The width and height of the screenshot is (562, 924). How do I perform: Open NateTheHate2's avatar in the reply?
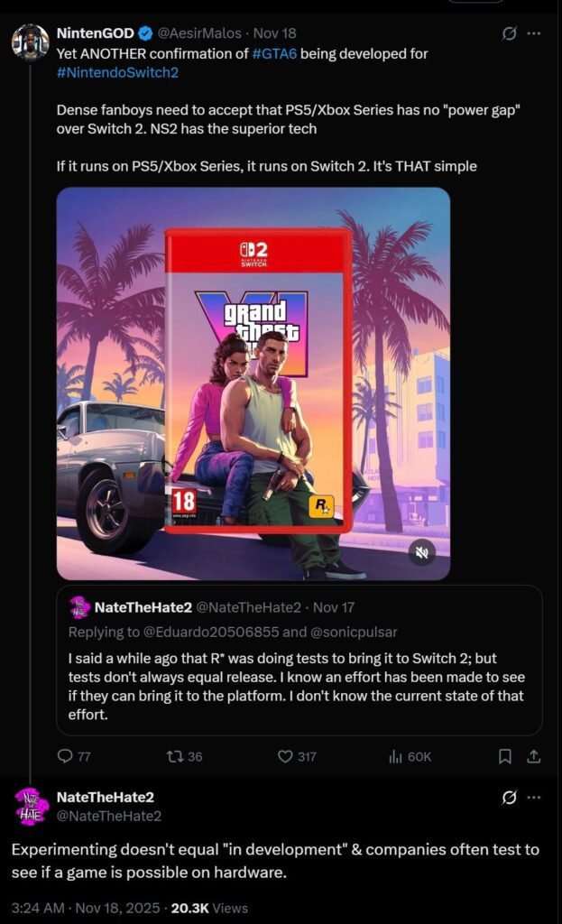point(30,806)
